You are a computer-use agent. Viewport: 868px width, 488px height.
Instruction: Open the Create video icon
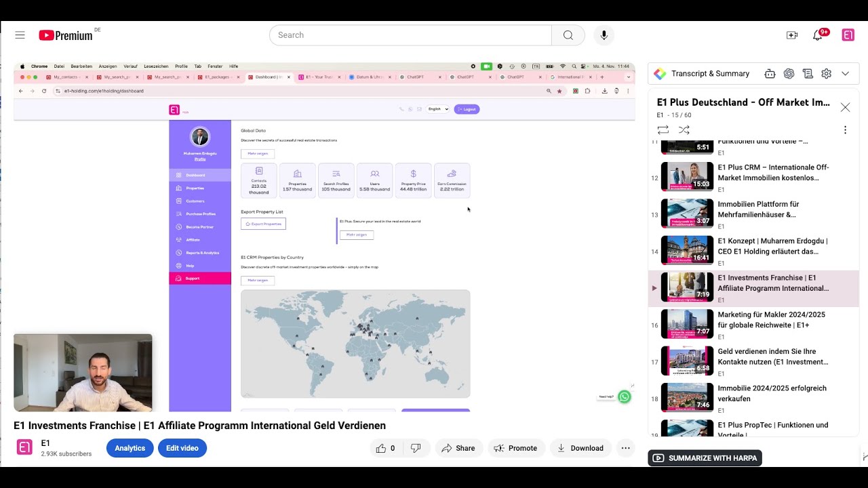(792, 35)
